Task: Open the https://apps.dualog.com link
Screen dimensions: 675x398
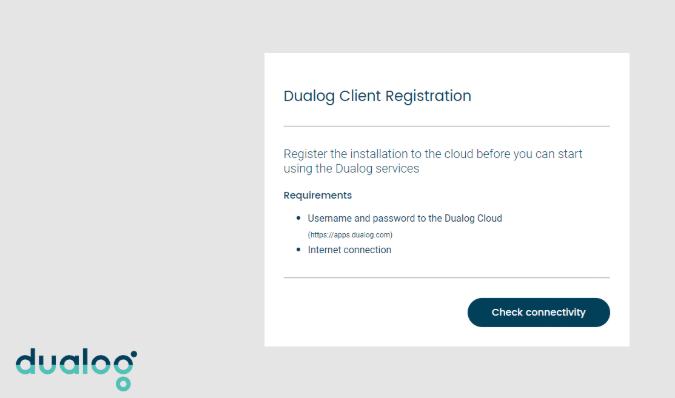Action: pos(350,235)
